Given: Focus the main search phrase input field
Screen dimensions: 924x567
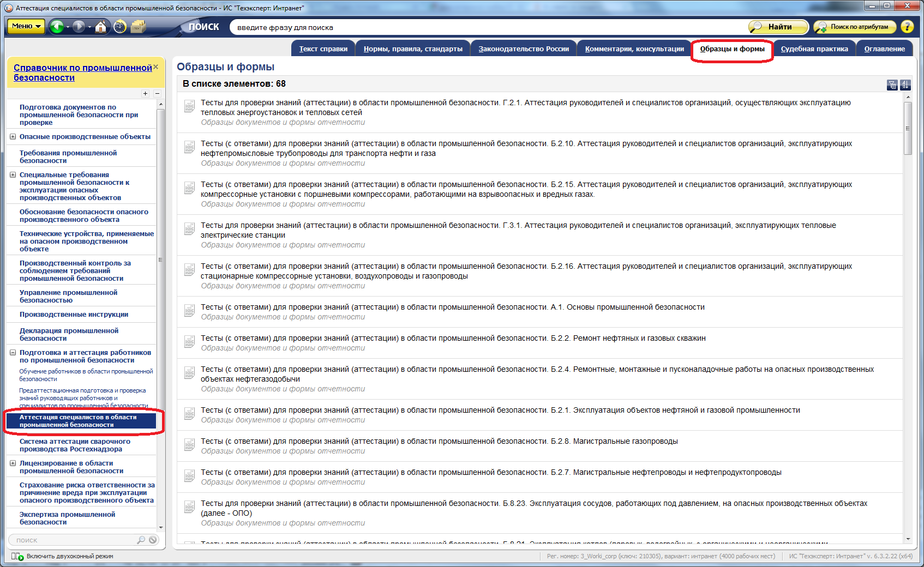Looking at the screenshot, I should click(485, 27).
